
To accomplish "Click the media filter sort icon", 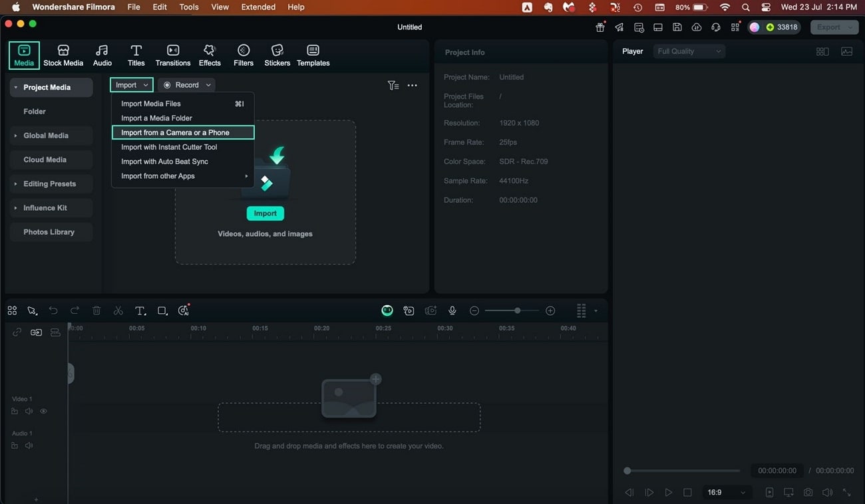I will (x=393, y=85).
